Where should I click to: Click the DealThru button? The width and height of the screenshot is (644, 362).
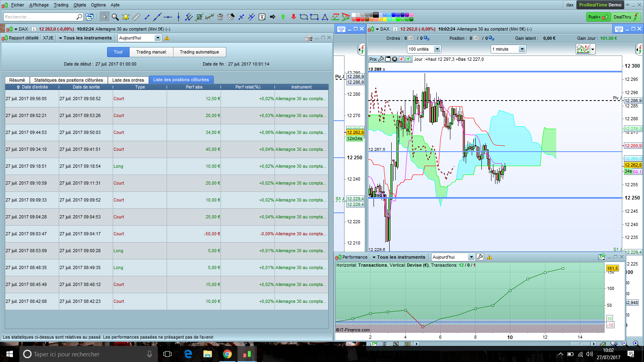(x=626, y=17)
